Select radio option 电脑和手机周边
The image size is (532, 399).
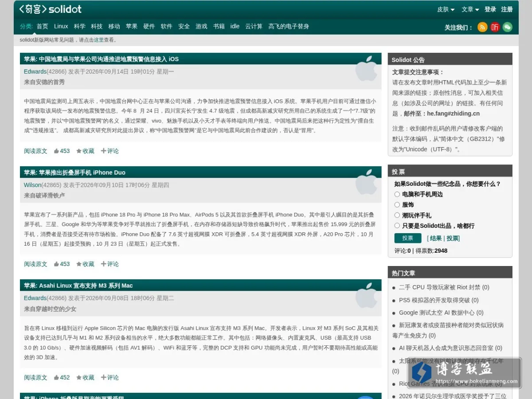(397, 194)
